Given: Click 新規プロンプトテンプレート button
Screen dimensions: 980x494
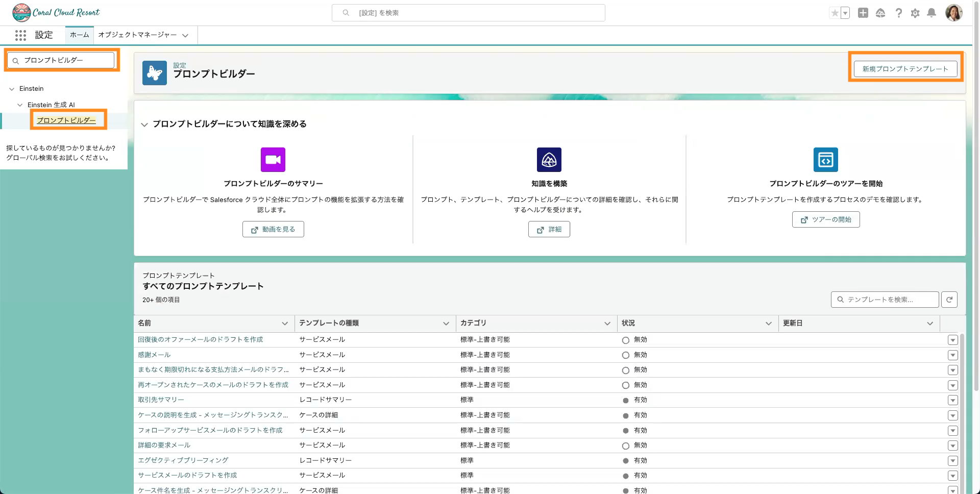Looking at the screenshot, I should [x=905, y=69].
